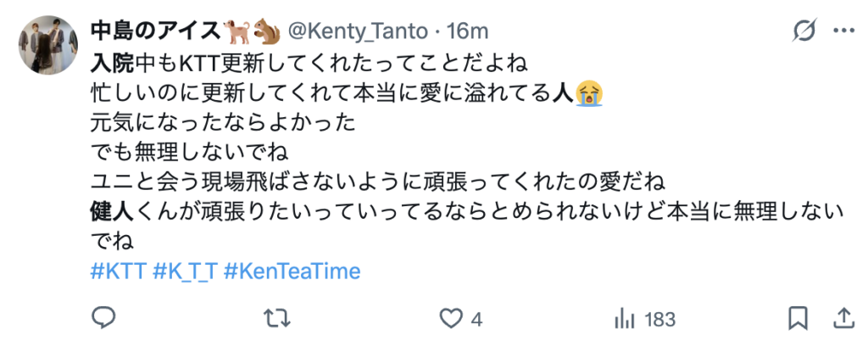Open the More options ellipsis menu
Viewport: 868px width, 347px height.
coord(844,31)
